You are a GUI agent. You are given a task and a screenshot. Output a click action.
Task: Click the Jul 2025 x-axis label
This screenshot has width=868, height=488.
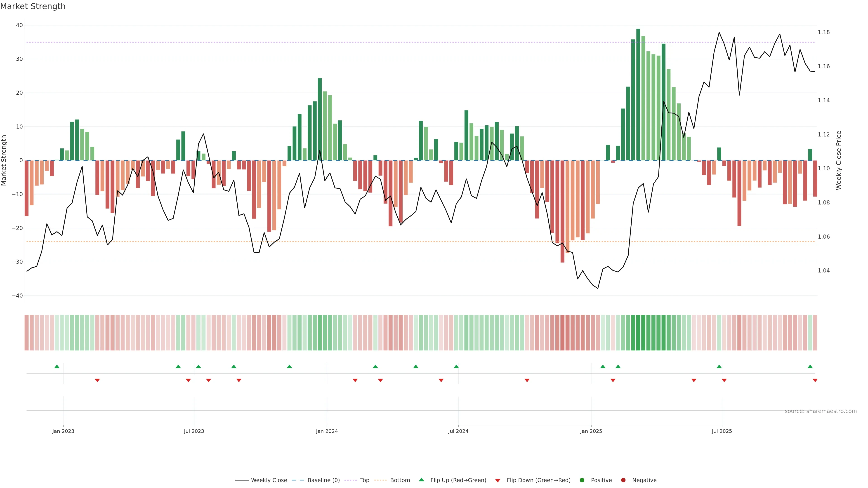[722, 431]
